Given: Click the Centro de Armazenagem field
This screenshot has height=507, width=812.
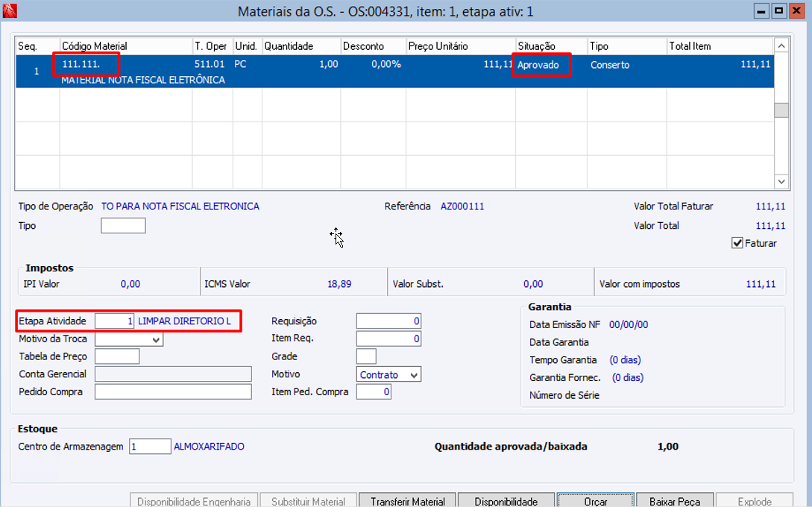Looking at the screenshot, I should click(x=150, y=447).
